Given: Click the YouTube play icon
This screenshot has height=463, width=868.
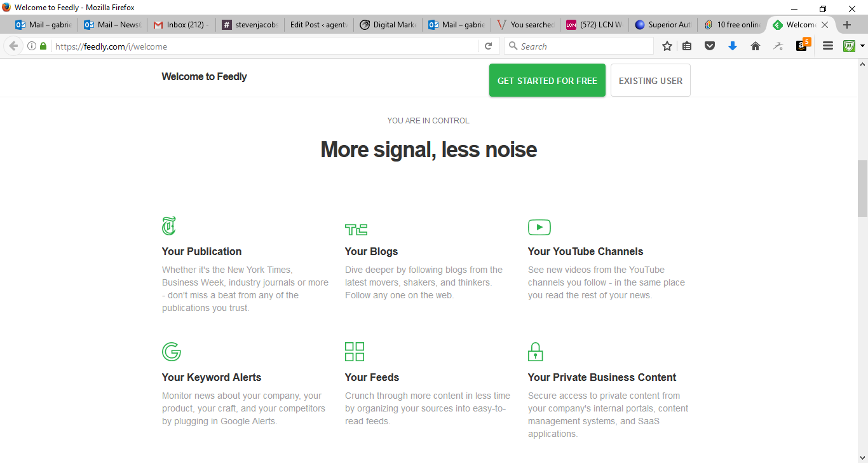Looking at the screenshot, I should (539, 227).
